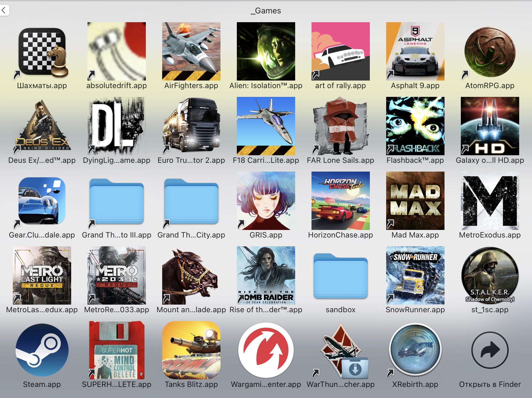Viewport: 532px width, 398px height.
Task: Open the AtomRPG app
Action: tap(490, 52)
